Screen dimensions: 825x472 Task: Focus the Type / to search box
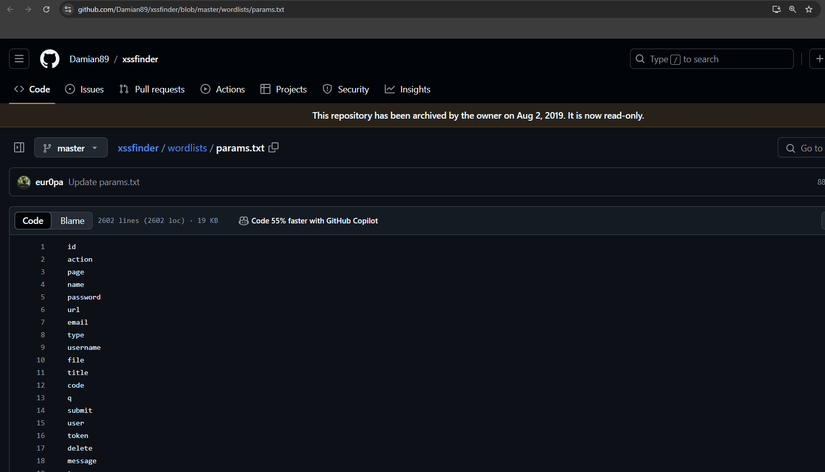point(711,59)
